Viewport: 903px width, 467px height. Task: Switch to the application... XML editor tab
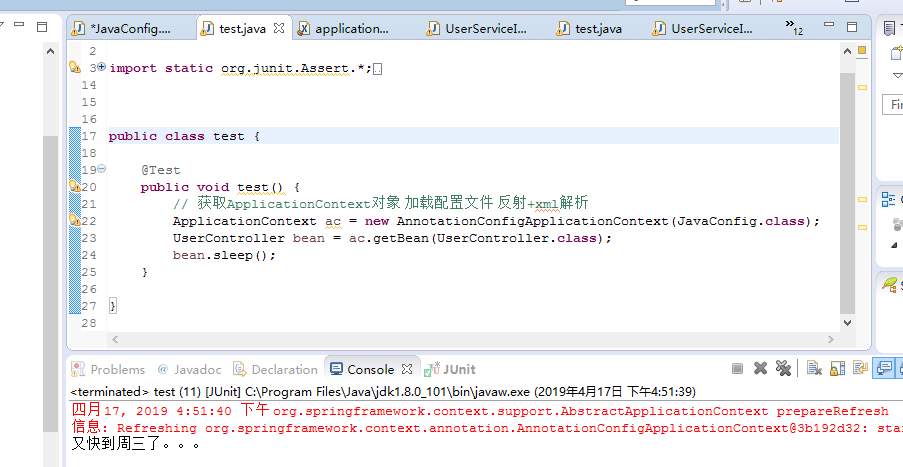tap(352, 28)
